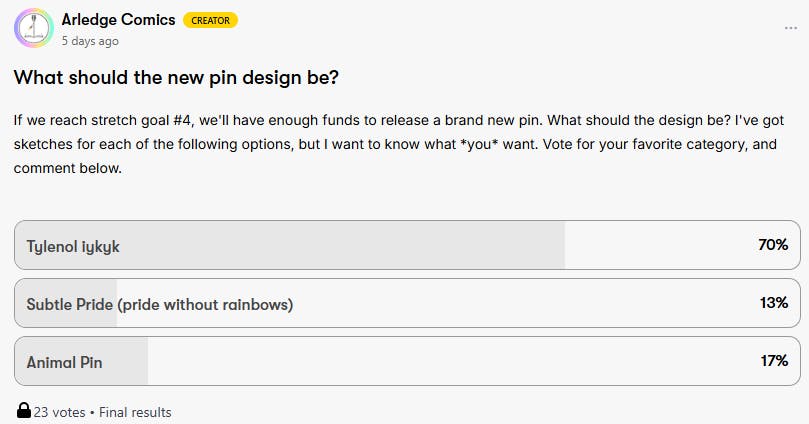This screenshot has width=809, height=424.
Task: Click the '23 votes' count text
Action: [59, 412]
